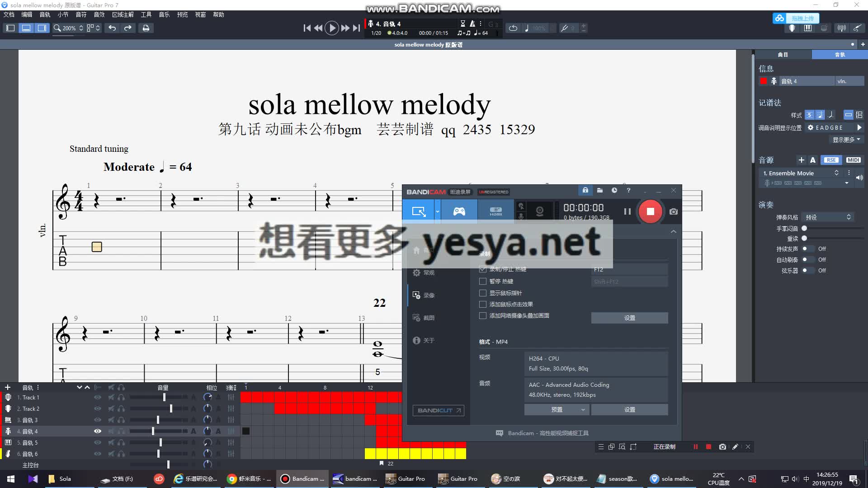Open the 200% zoom level dropdown

[x=81, y=28]
